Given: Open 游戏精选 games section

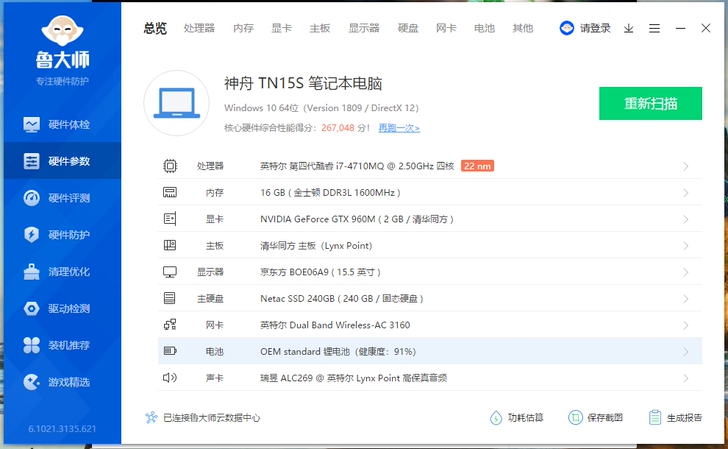Looking at the screenshot, I should (62, 382).
